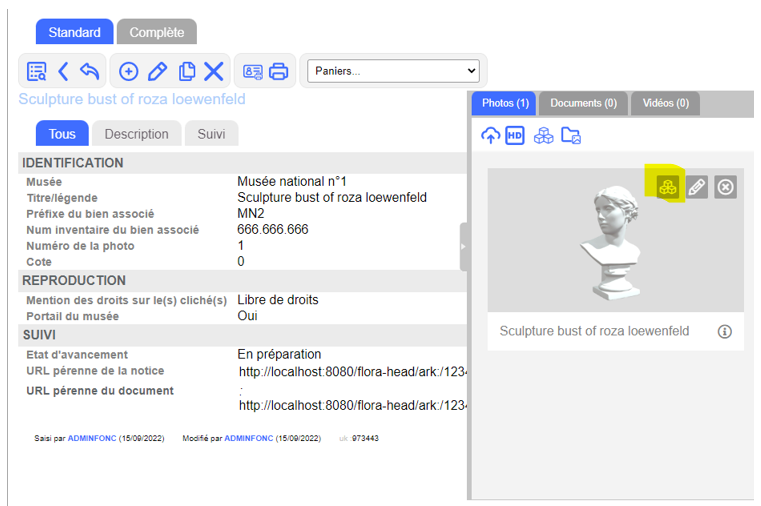Remove the photo with circled X icon
The height and width of the screenshot is (506, 761).
[726, 187]
